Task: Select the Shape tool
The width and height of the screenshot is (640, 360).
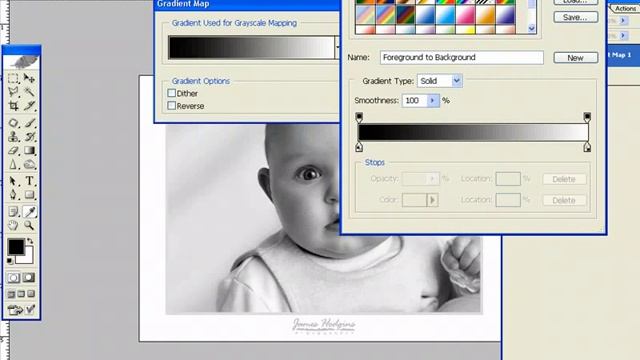Action: (29, 195)
